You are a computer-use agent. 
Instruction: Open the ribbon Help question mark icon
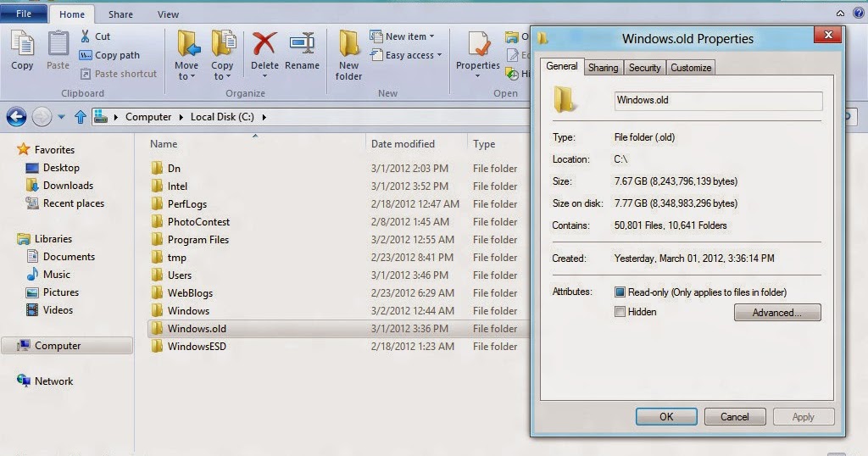point(860,14)
